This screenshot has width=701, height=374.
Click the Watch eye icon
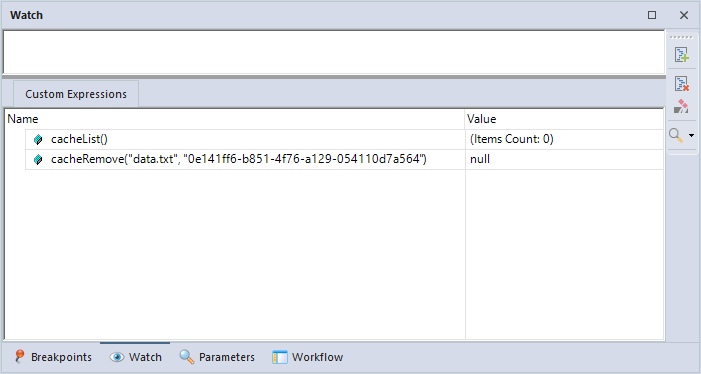coord(117,357)
